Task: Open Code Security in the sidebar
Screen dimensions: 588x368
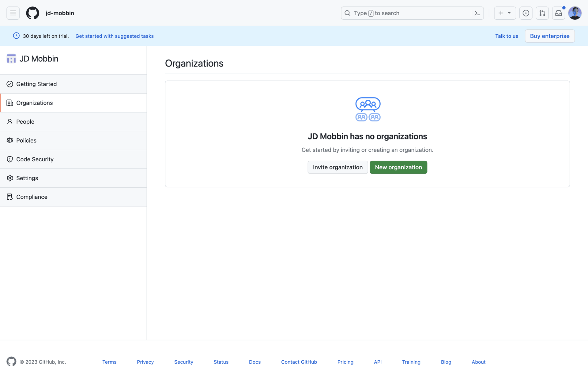Action: [73, 159]
